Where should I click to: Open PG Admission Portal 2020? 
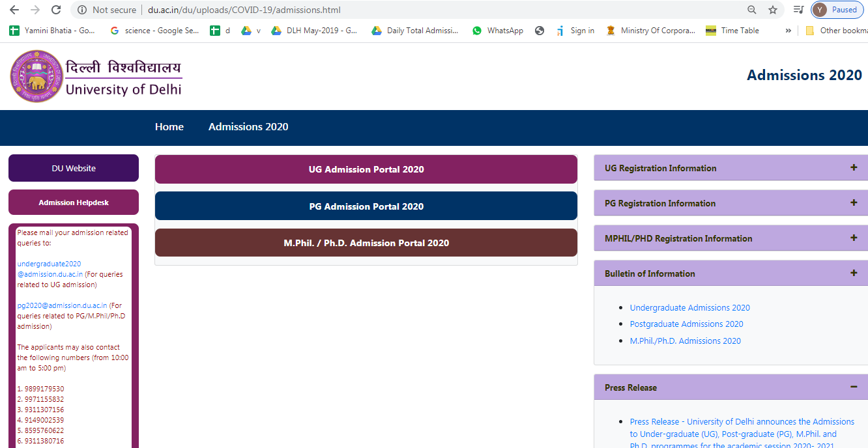click(366, 206)
